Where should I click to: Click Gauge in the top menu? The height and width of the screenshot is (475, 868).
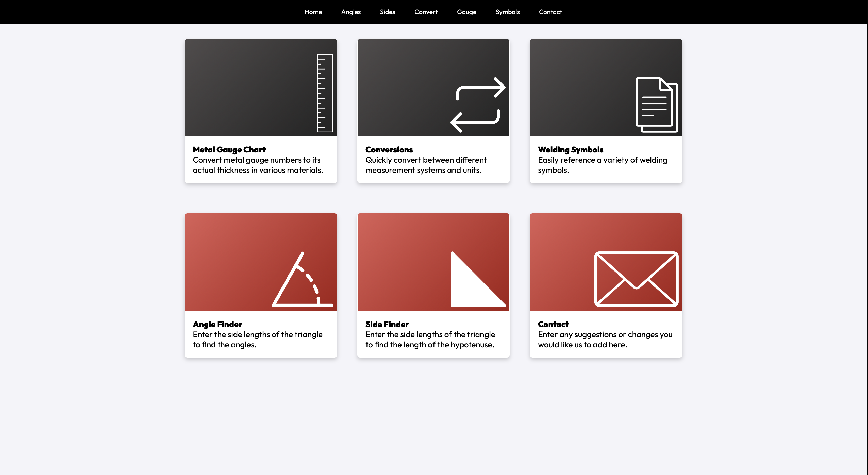[466, 12]
